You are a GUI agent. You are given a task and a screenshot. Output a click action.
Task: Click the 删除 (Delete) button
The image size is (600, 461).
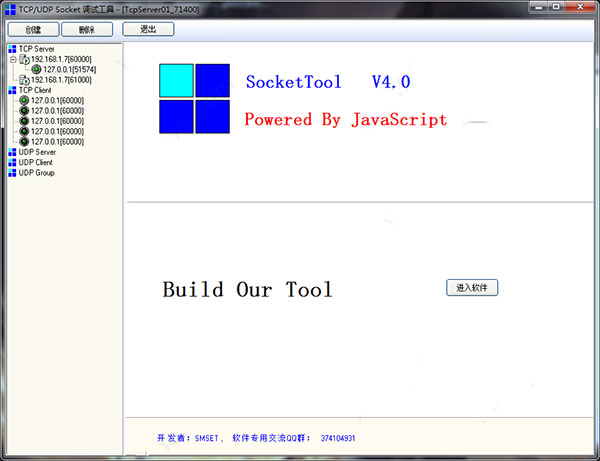(x=87, y=29)
